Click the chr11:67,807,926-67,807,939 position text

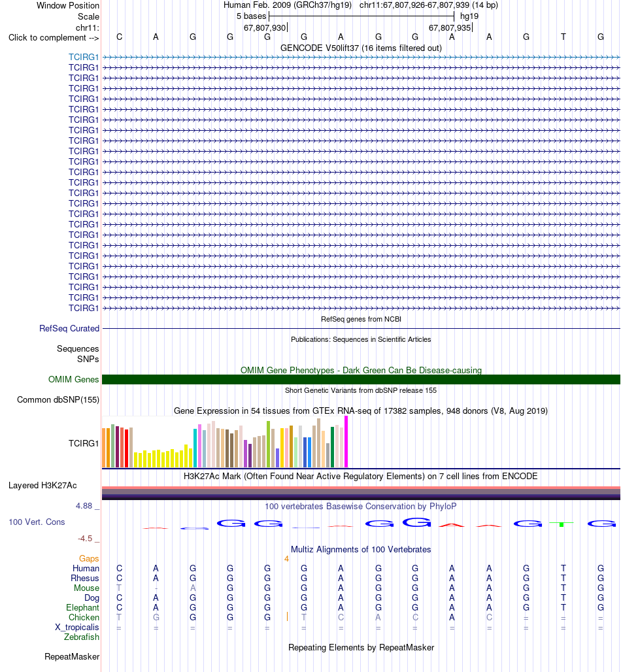[429, 6]
